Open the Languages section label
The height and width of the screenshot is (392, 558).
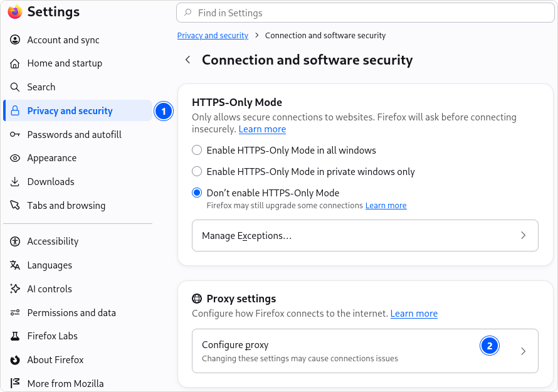pos(50,265)
